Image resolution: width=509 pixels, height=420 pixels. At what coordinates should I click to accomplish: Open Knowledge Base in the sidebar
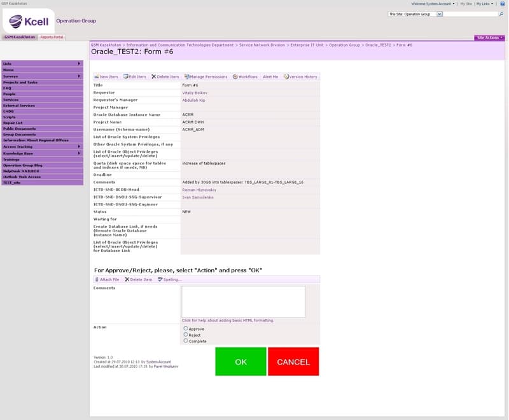tap(42, 153)
